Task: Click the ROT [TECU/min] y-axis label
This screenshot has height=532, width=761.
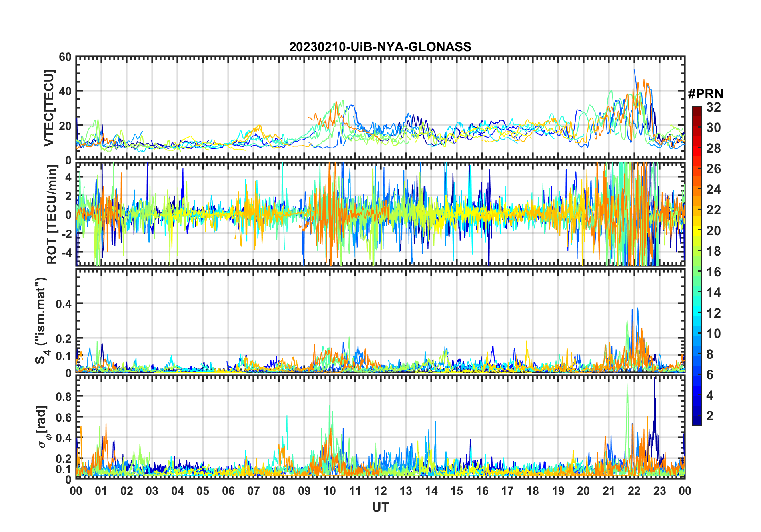Action: [52, 214]
